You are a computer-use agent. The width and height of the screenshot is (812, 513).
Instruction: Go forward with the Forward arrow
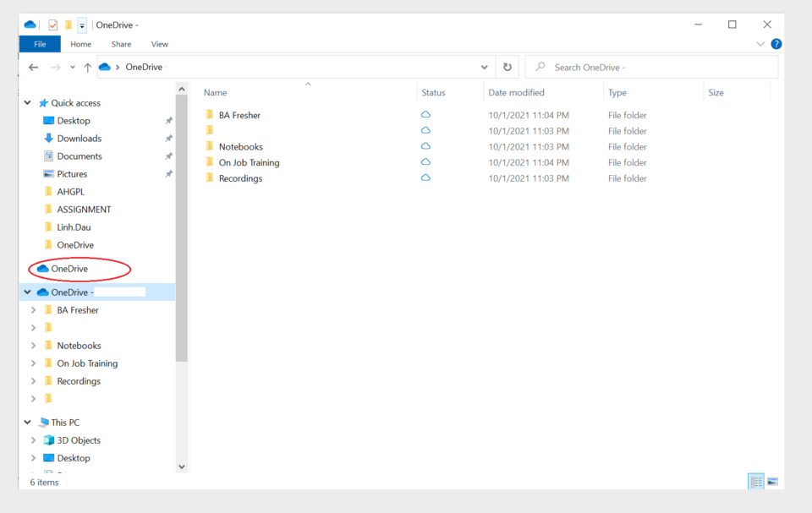pos(56,68)
